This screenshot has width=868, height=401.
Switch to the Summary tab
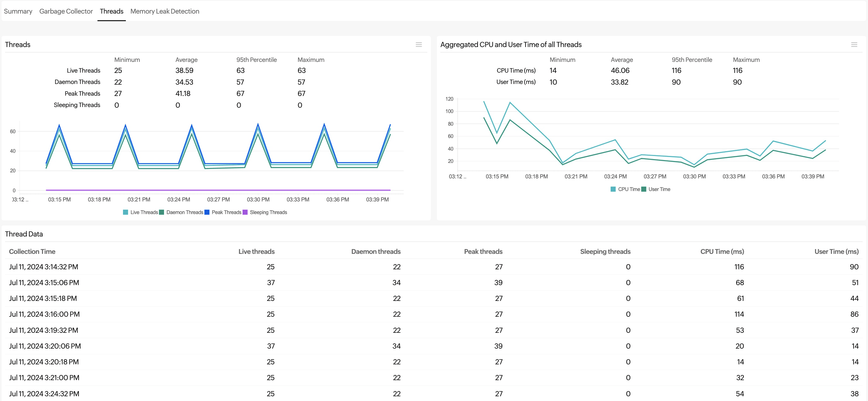(18, 11)
